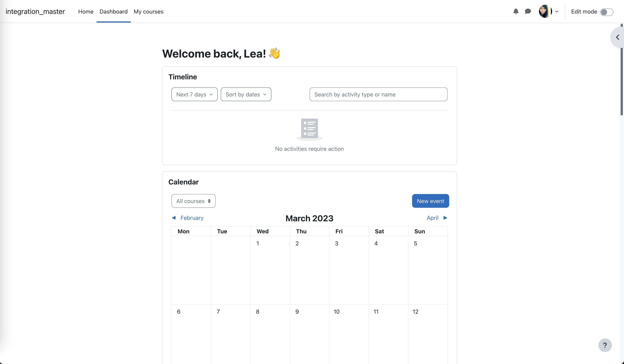Select day 7 in the calendar
The height and width of the screenshot is (364, 624).
click(218, 312)
